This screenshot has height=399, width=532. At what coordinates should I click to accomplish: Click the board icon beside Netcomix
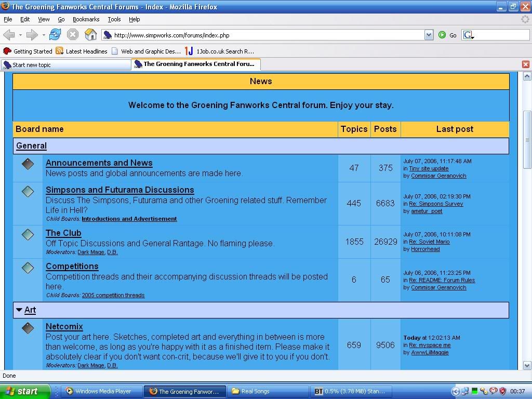coord(28,328)
